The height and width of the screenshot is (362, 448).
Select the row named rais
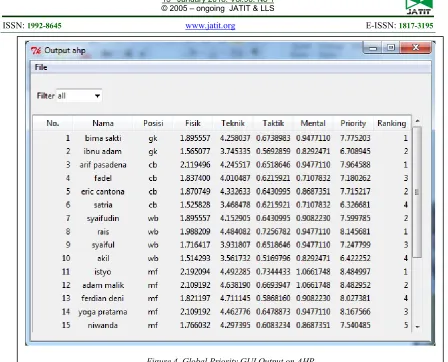tap(222, 231)
